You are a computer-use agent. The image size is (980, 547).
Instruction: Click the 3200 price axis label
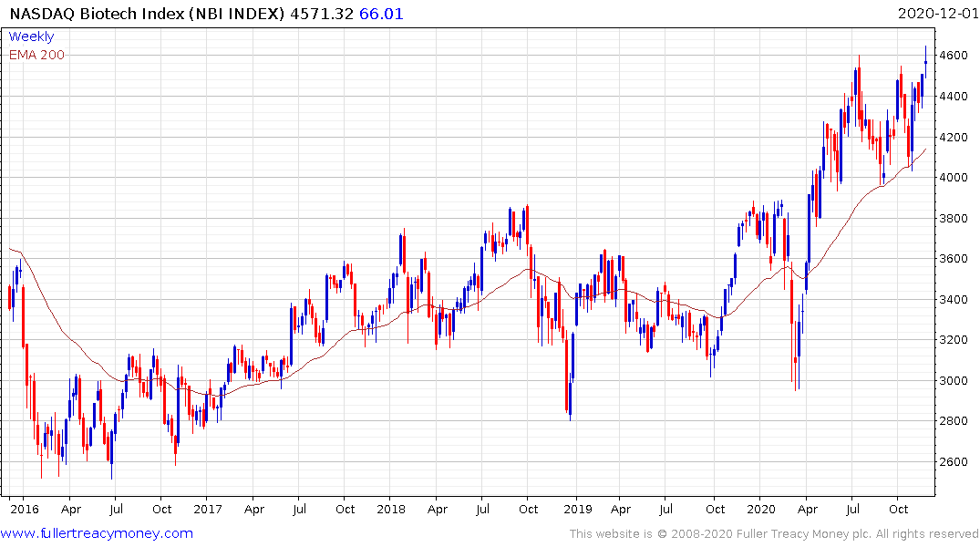pos(954,340)
